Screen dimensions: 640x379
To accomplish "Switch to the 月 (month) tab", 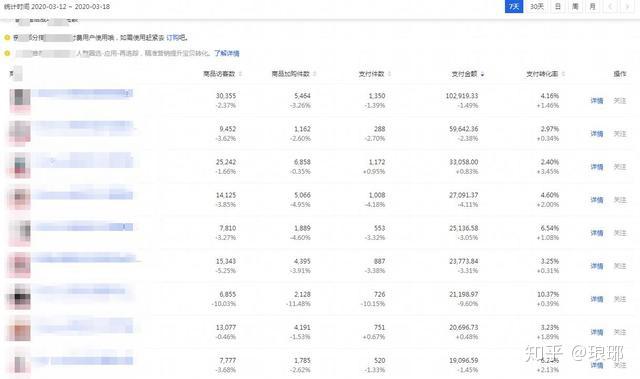I will click(x=593, y=7).
